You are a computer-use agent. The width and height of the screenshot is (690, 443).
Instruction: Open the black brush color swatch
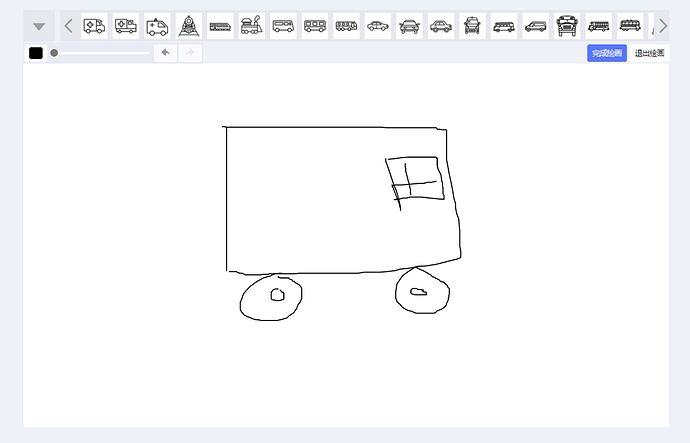[x=36, y=53]
